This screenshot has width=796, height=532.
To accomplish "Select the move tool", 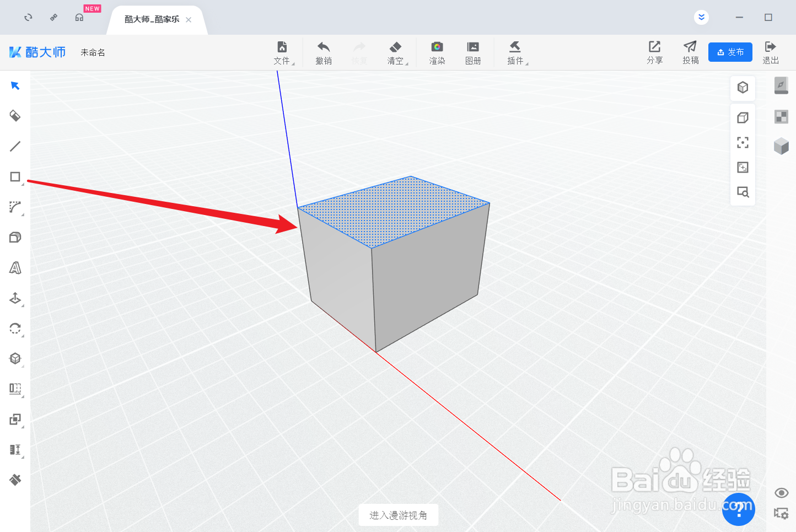I will point(15,298).
